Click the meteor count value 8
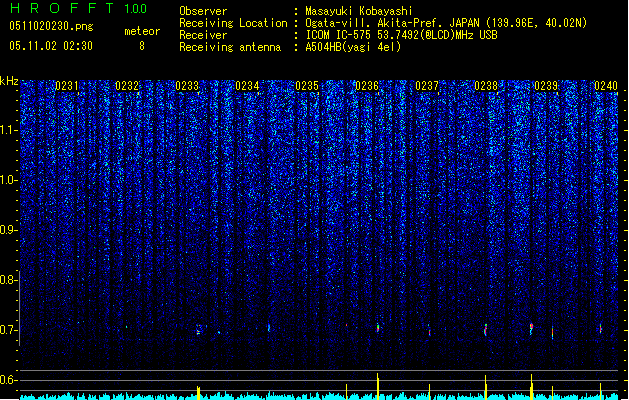Viewport: 629px width, 400px height. [142, 46]
